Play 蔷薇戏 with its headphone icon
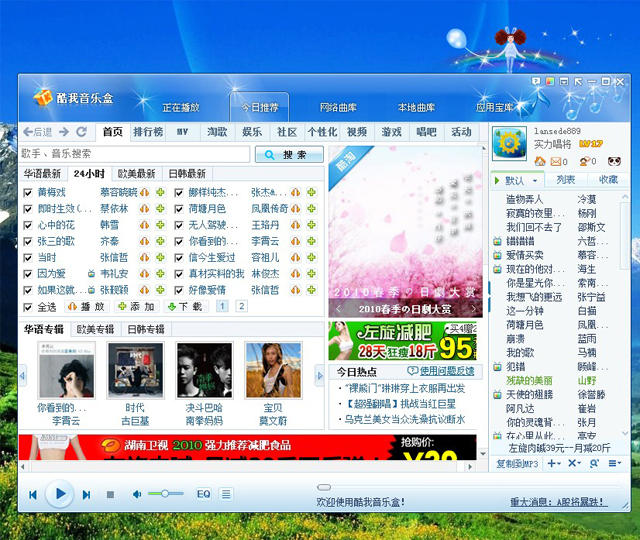The width and height of the screenshot is (640, 540). 144,192
